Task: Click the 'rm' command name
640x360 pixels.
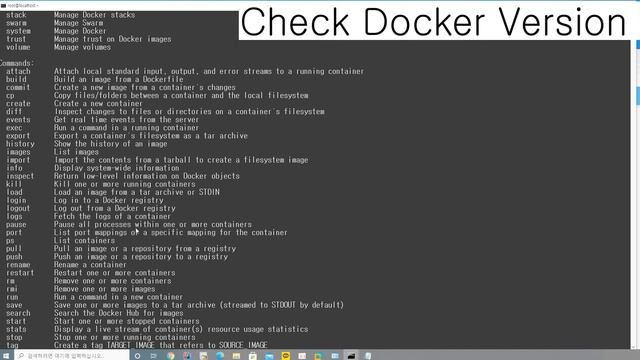Action: (10, 281)
